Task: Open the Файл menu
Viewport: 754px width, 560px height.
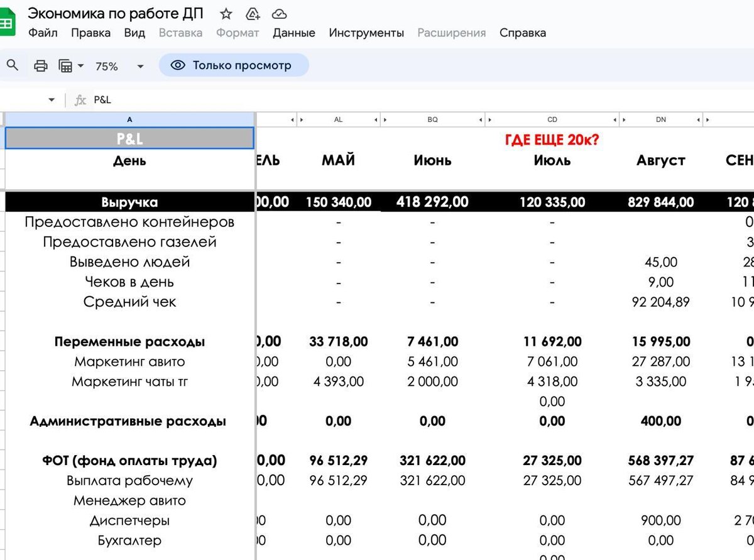Action: tap(43, 33)
